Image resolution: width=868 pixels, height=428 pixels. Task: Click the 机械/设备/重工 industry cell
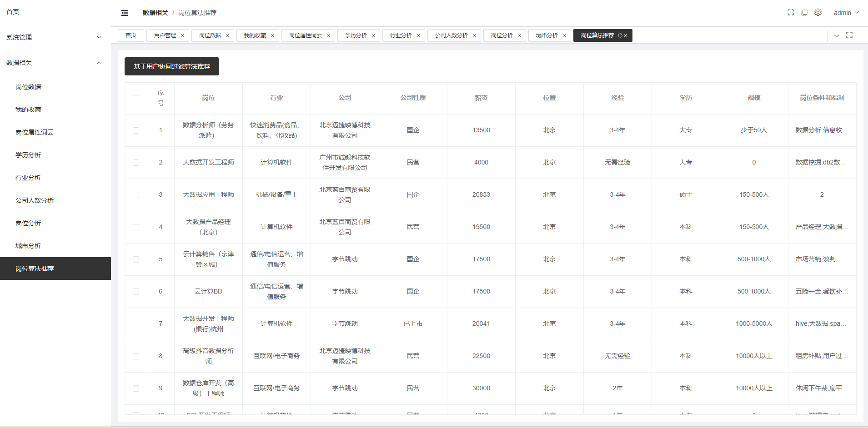[x=276, y=194]
